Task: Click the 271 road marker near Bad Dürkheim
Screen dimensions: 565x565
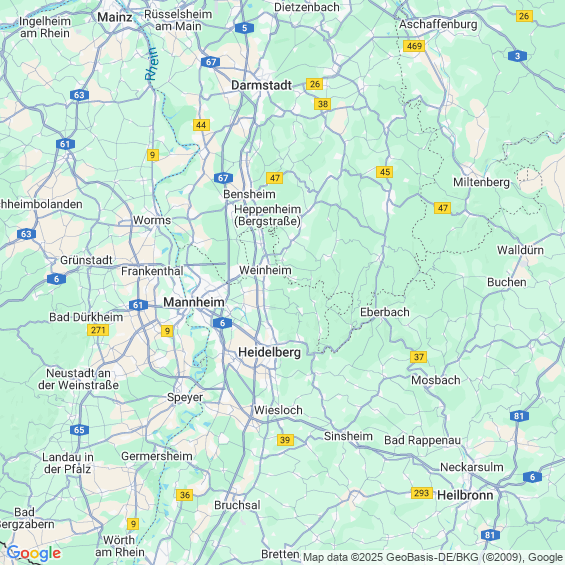Action: pos(98,330)
